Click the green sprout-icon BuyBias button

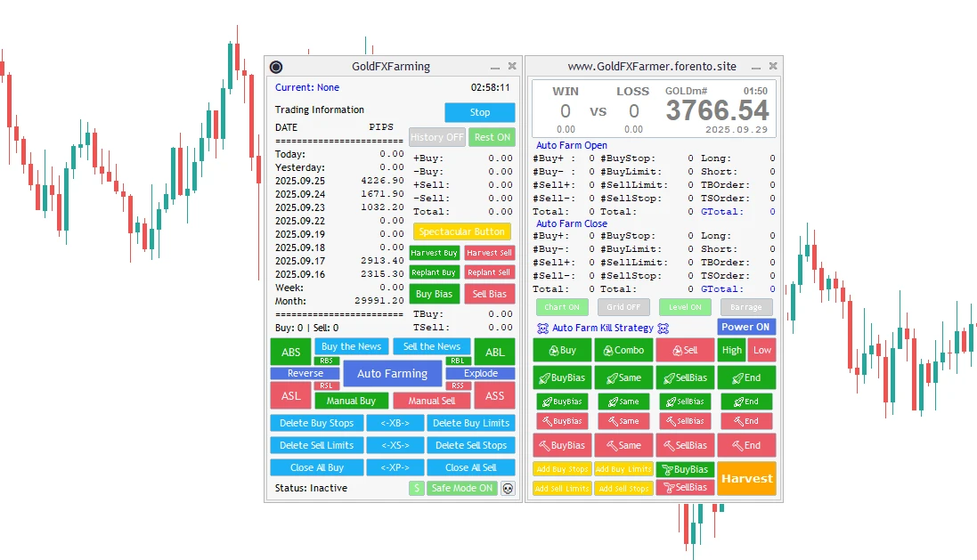point(685,469)
